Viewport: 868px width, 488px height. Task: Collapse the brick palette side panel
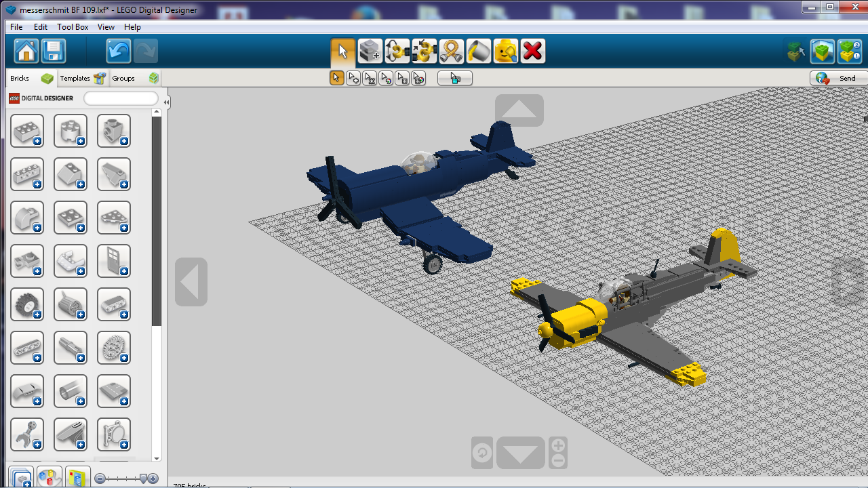point(166,102)
